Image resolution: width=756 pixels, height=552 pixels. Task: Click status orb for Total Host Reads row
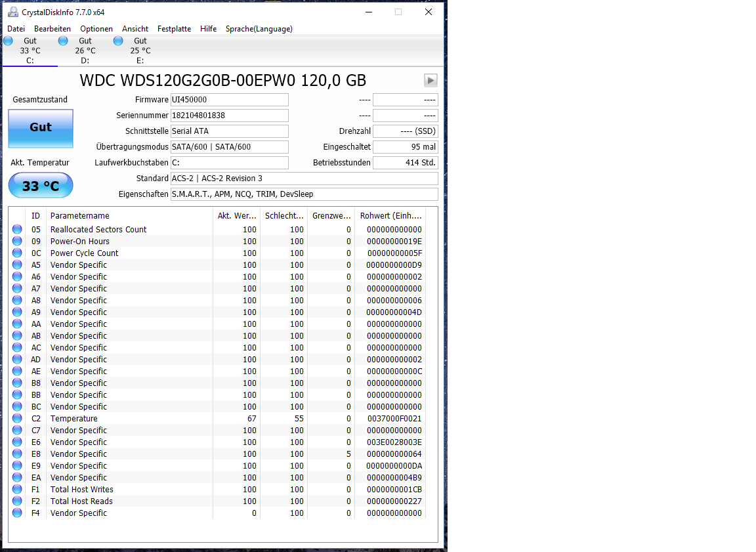pyautogui.click(x=17, y=501)
